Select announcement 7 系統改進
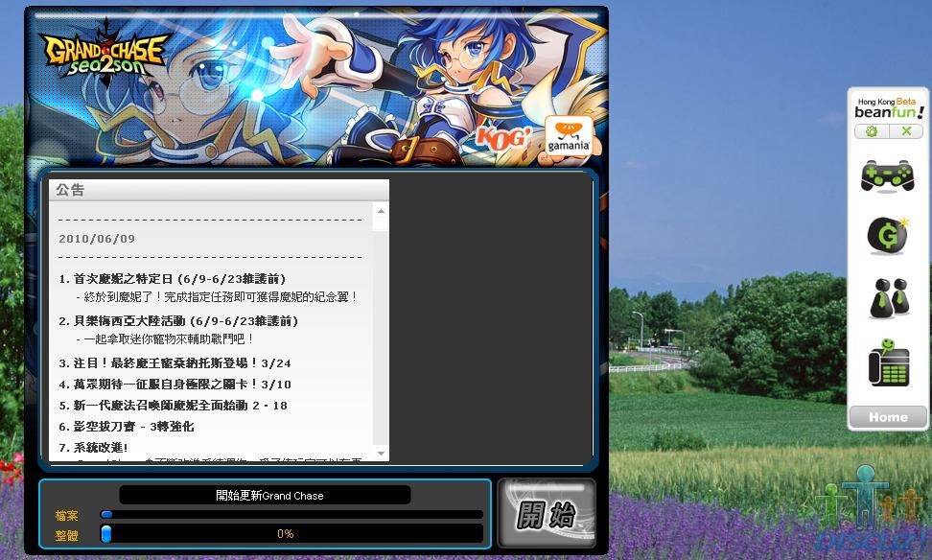932x560 pixels. [x=93, y=448]
